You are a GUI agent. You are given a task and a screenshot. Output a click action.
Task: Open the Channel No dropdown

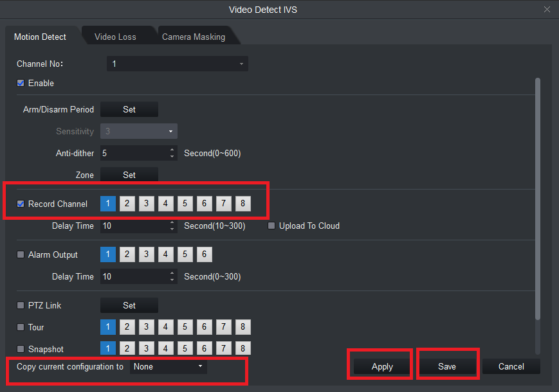[x=178, y=64]
